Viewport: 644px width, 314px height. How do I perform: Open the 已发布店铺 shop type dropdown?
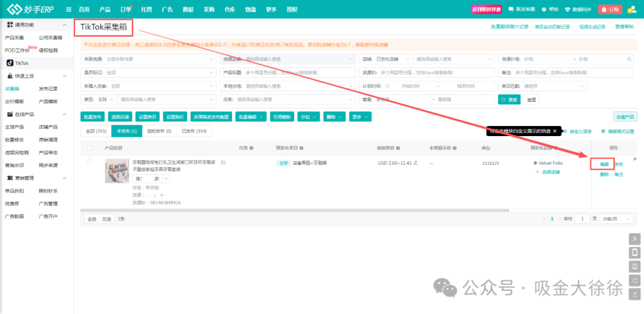(x=393, y=59)
